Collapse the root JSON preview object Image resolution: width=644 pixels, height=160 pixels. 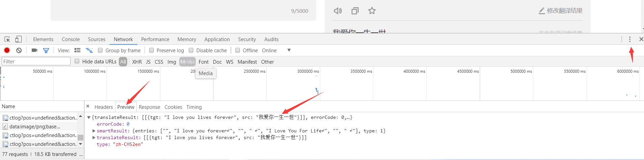click(89, 117)
